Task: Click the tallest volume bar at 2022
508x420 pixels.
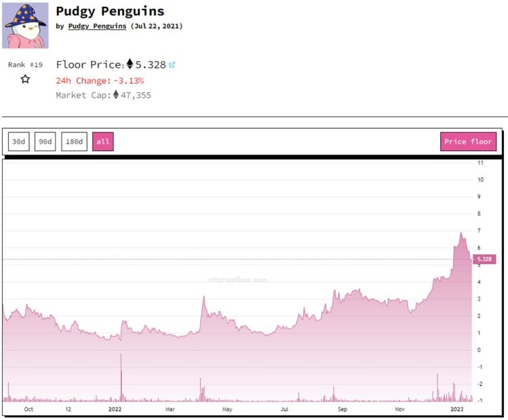Action: 121,377
